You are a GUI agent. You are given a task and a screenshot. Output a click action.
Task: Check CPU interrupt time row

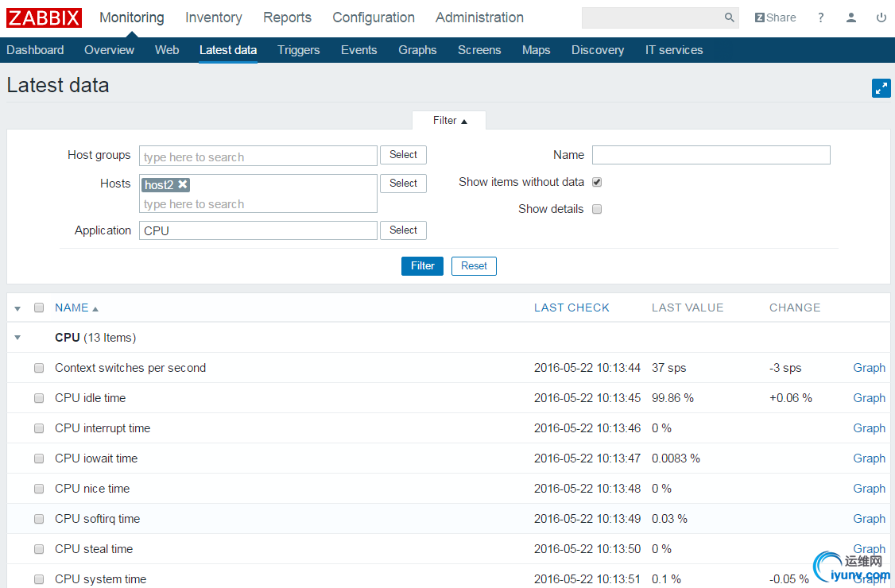(x=39, y=428)
